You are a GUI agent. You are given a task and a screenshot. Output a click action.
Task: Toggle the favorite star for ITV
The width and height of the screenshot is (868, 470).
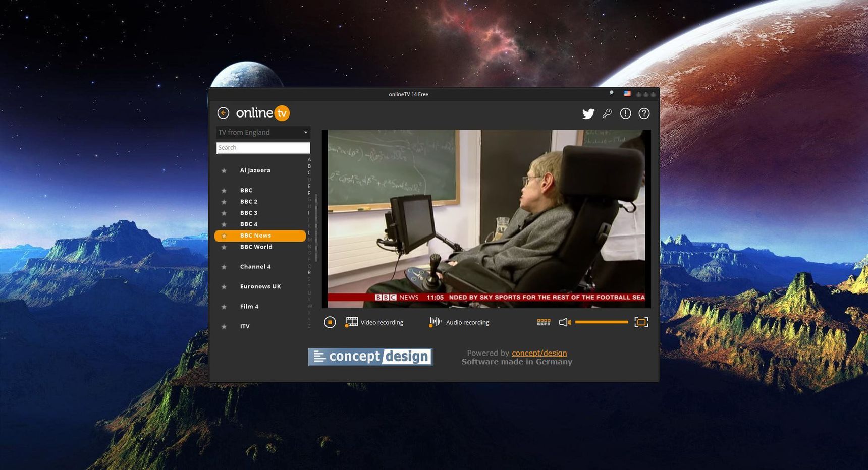224,327
